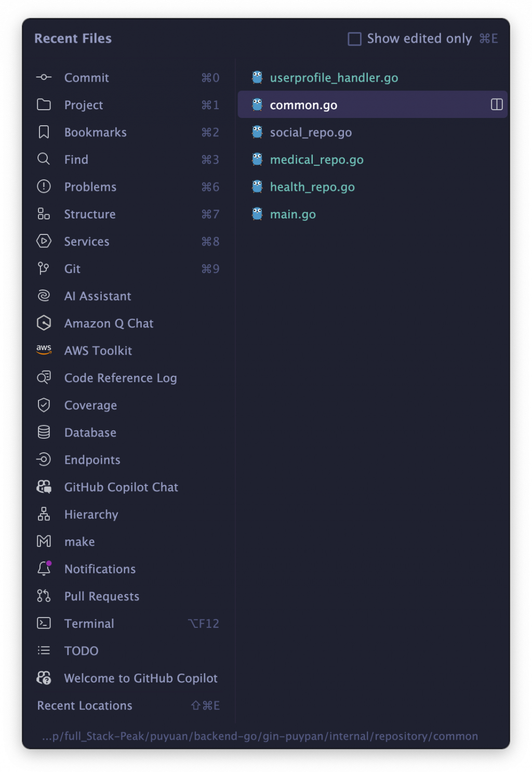
Task: Click the AWS Toolkit icon
Action: 44,350
